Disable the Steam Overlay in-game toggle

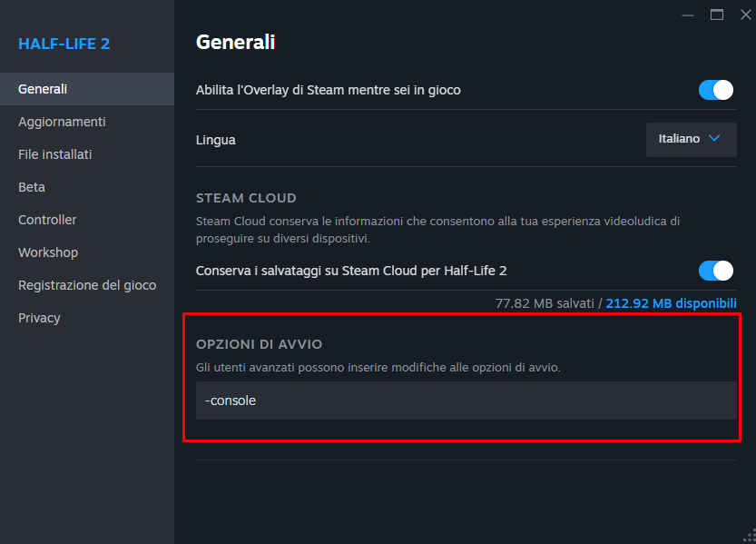coord(715,90)
